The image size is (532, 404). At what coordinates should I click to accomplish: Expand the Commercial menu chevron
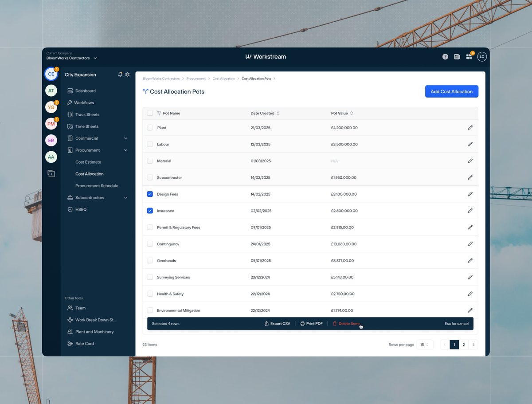125,138
